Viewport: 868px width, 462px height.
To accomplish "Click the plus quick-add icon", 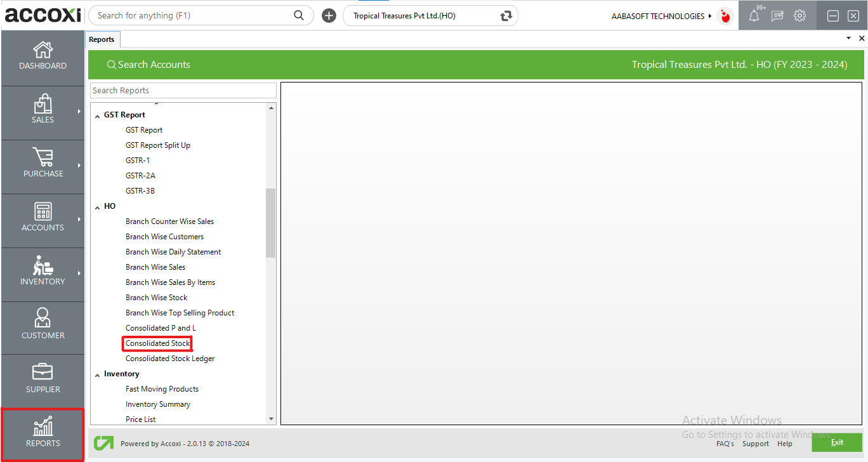I will pos(329,16).
